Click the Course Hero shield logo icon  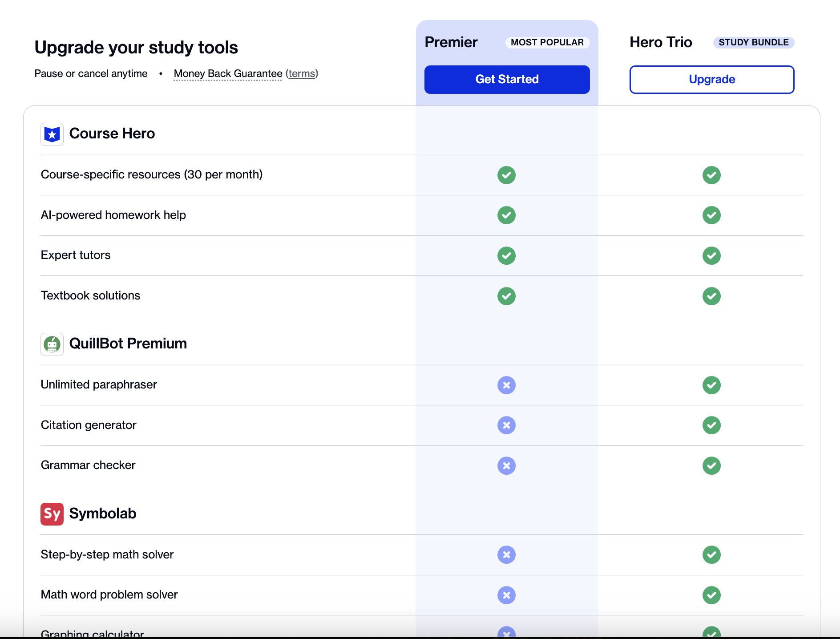click(x=52, y=134)
